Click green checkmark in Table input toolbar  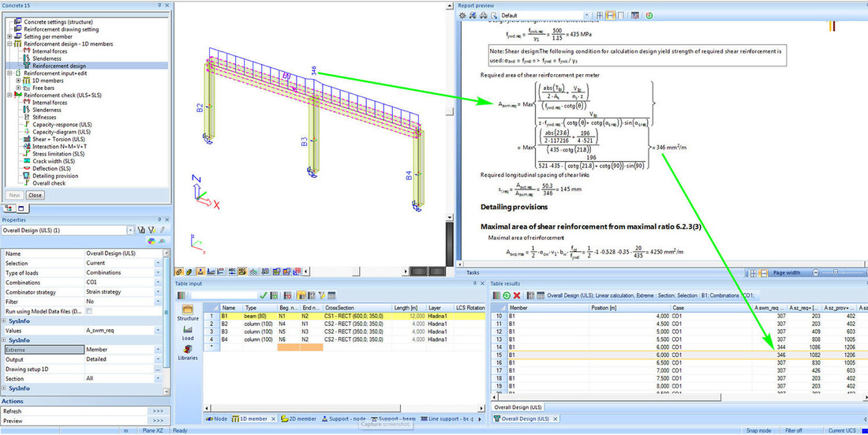click(x=264, y=295)
